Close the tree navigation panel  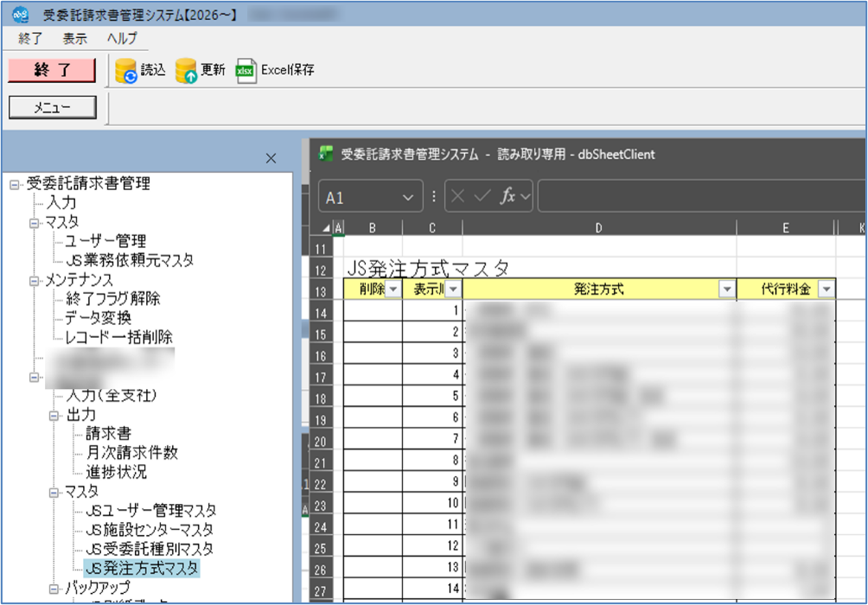[x=271, y=159]
